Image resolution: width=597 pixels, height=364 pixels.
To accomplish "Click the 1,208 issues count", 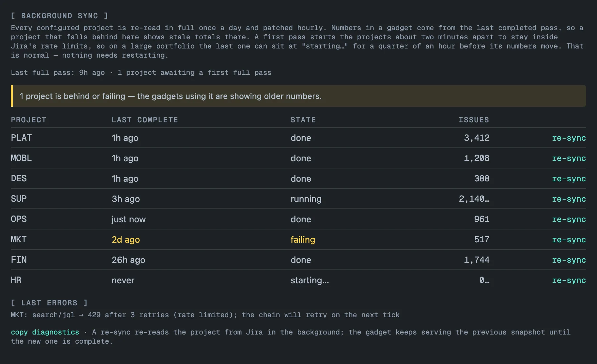I will click(x=477, y=158).
